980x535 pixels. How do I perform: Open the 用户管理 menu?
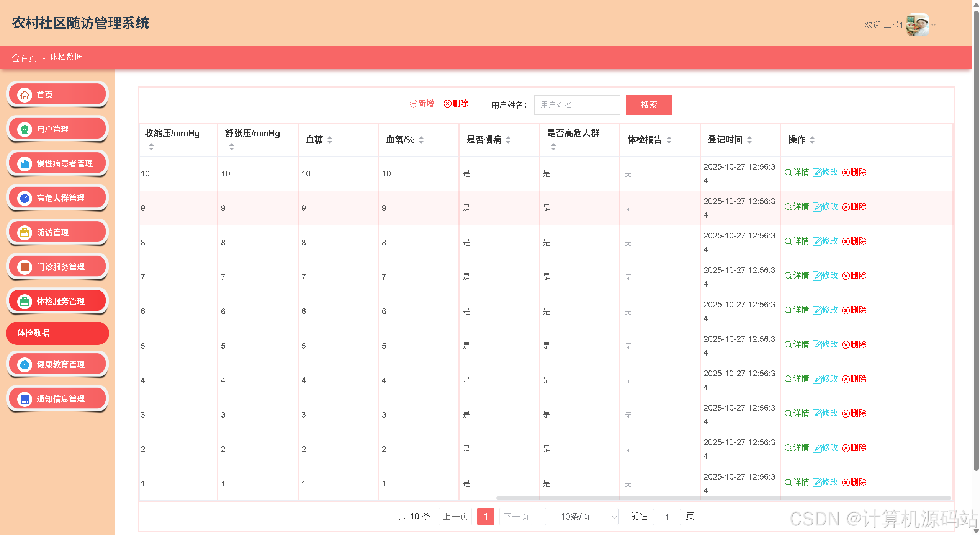57,129
